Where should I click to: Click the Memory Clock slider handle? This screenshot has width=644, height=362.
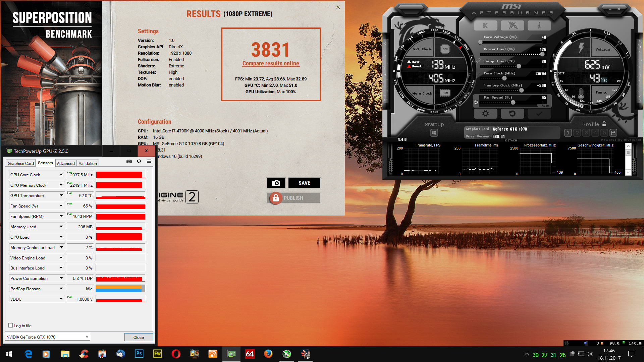[x=521, y=90]
